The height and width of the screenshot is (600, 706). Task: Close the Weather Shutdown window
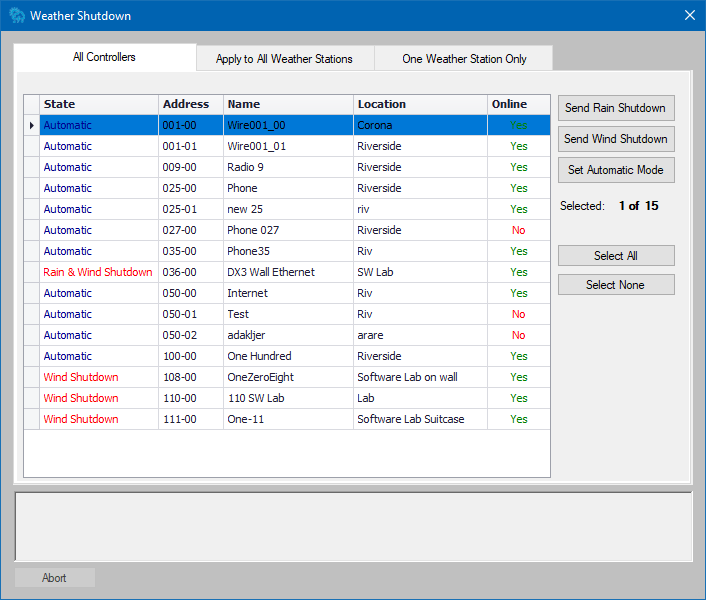click(689, 16)
